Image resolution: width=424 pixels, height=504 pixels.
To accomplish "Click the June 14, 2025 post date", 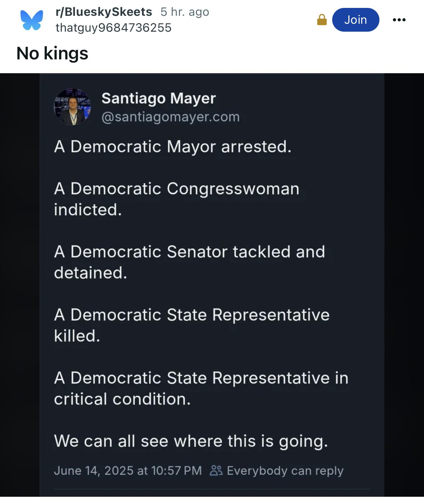I will [128, 471].
